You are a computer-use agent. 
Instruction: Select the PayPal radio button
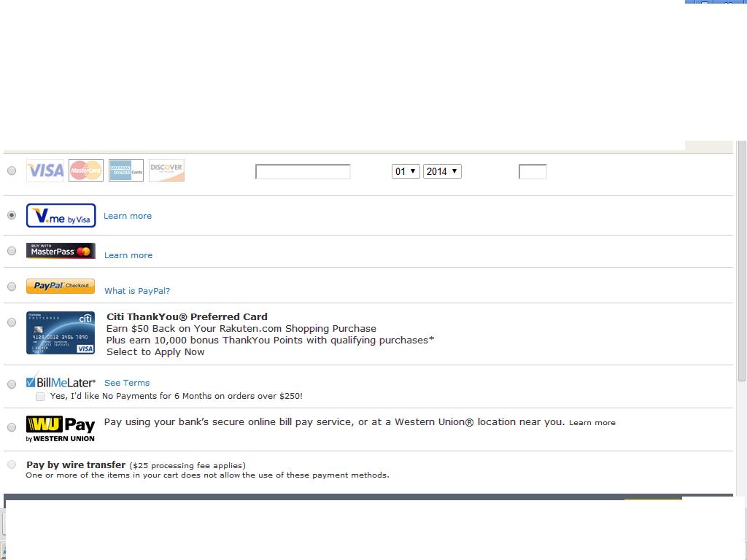click(x=12, y=287)
